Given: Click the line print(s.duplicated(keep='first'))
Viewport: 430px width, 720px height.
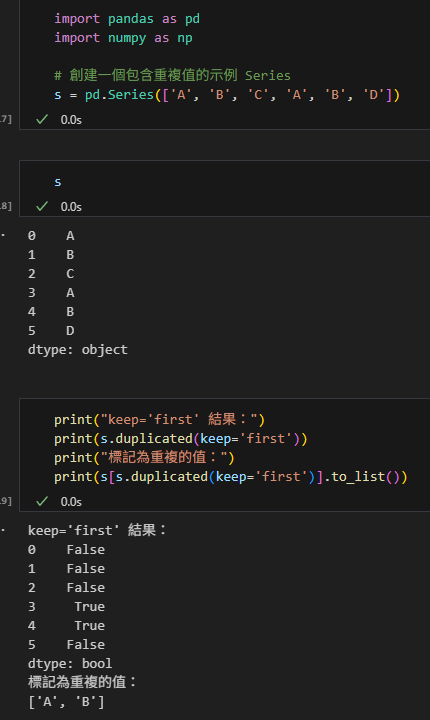Looking at the screenshot, I should point(181,439).
